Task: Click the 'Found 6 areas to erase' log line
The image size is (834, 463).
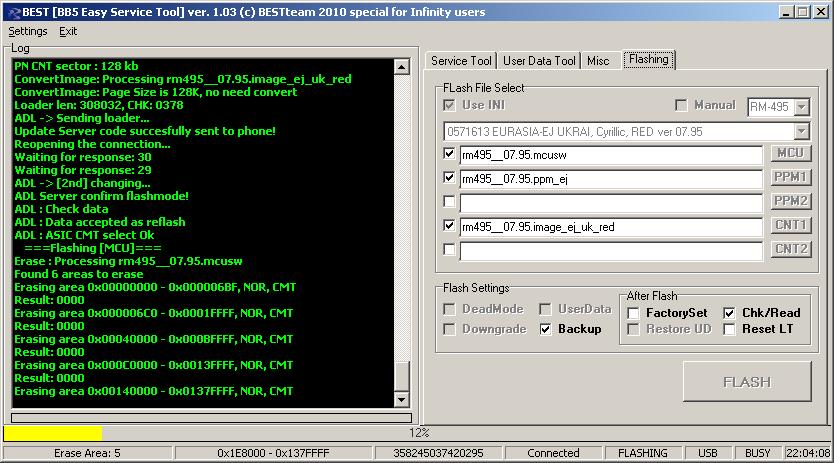Action: [x=79, y=274]
